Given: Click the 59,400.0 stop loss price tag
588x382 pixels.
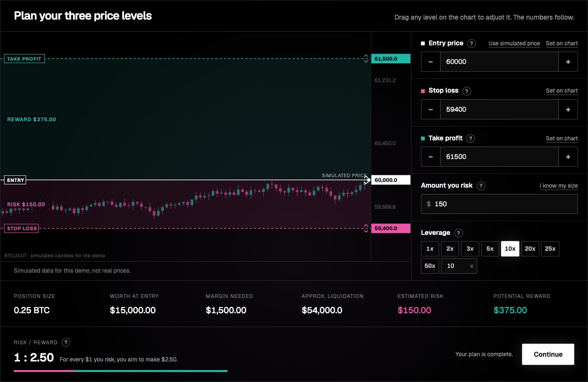Looking at the screenshot, I should 390,228.
